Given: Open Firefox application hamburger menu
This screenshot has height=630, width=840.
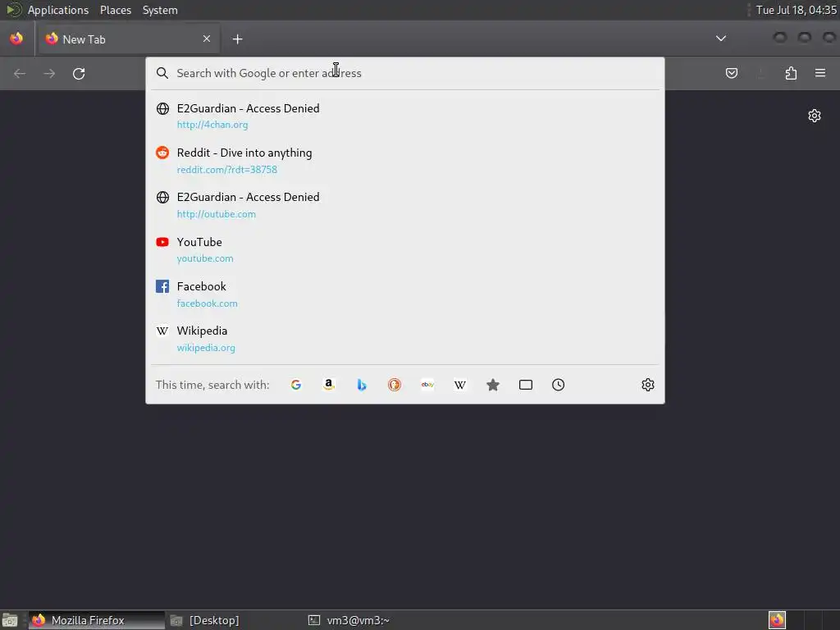Looking at the screenshot, I should (x=820, y=73).
